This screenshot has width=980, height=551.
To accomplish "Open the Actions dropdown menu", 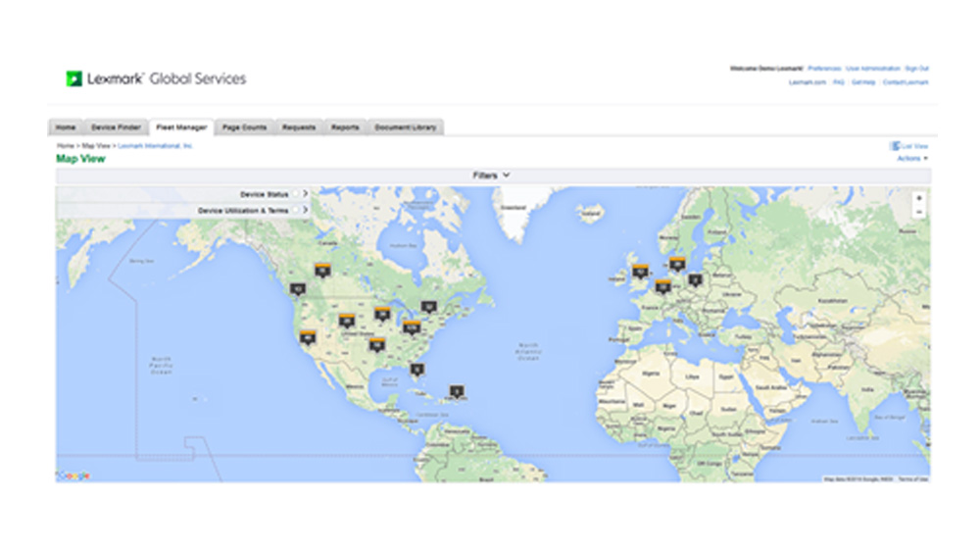I will (912, 158).
